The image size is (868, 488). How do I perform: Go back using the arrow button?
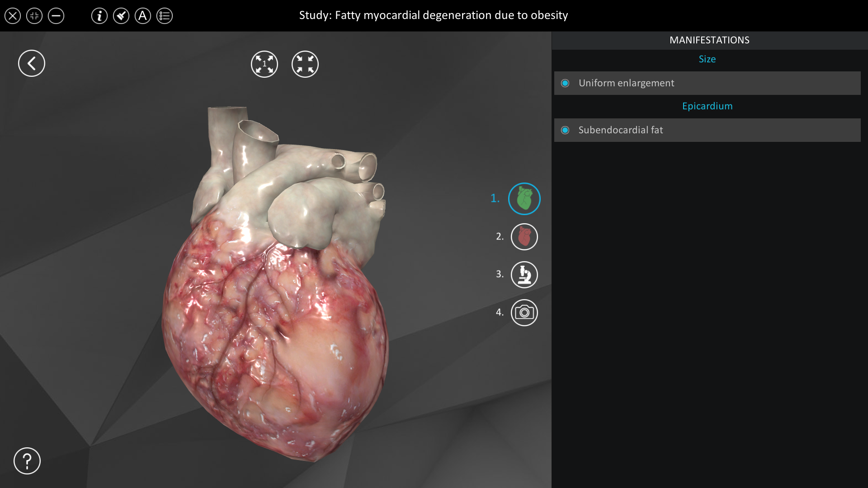(x=32, y=63)
